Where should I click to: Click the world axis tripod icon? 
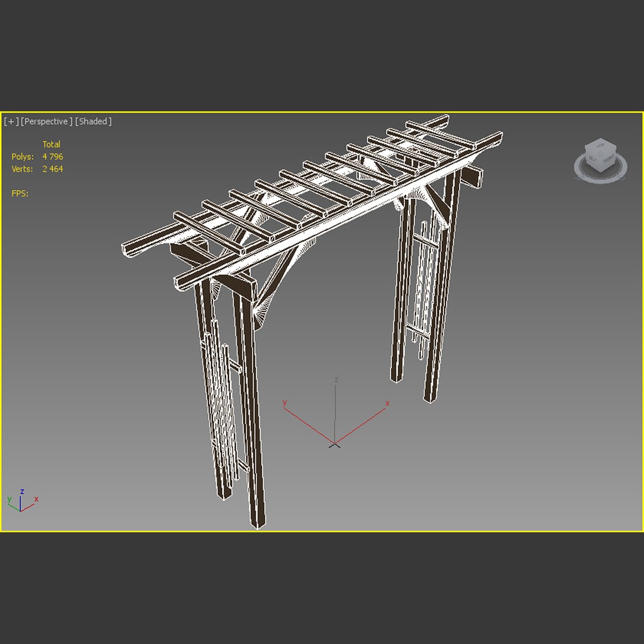pos(22,500)
